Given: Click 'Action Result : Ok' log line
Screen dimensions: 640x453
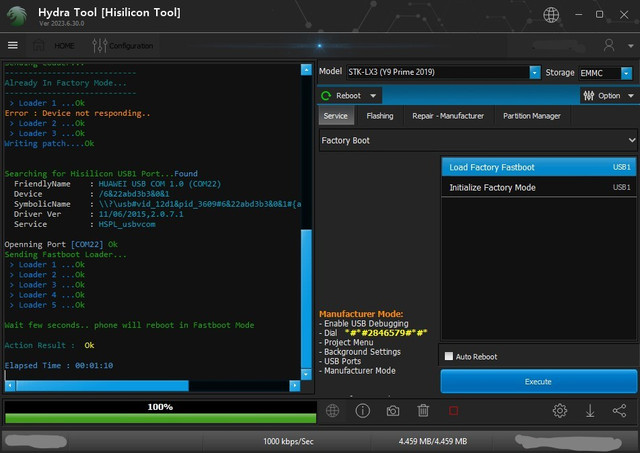Looking at the screenshot, I should 49,345.
